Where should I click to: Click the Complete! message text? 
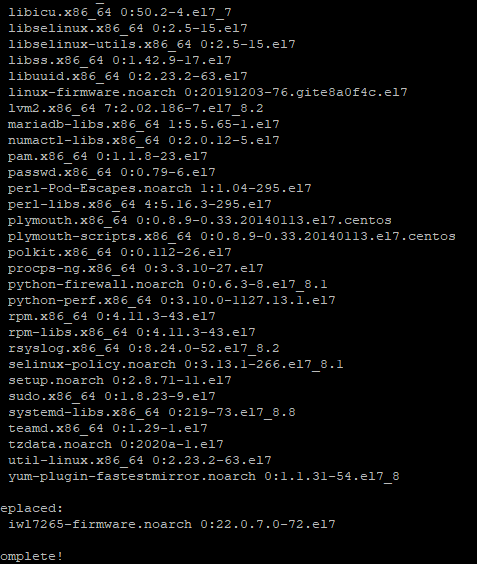pyautogui.click(x=32, y=556)
